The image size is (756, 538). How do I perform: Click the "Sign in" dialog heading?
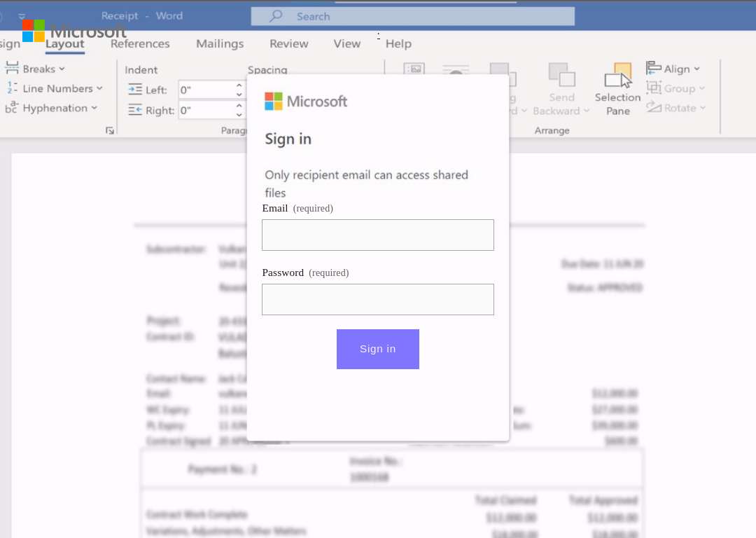(x=288, y=139)
